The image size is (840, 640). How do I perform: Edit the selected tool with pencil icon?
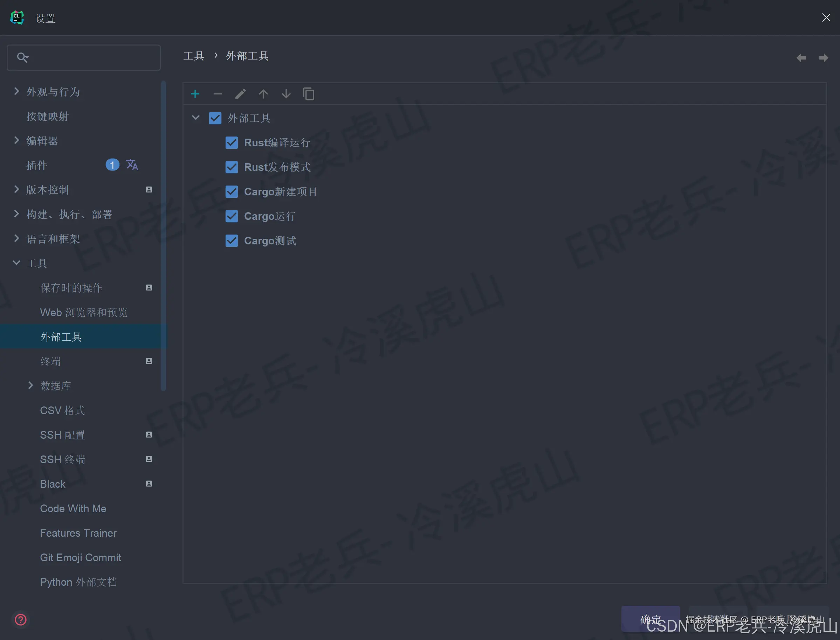click(x=240, y=94)
